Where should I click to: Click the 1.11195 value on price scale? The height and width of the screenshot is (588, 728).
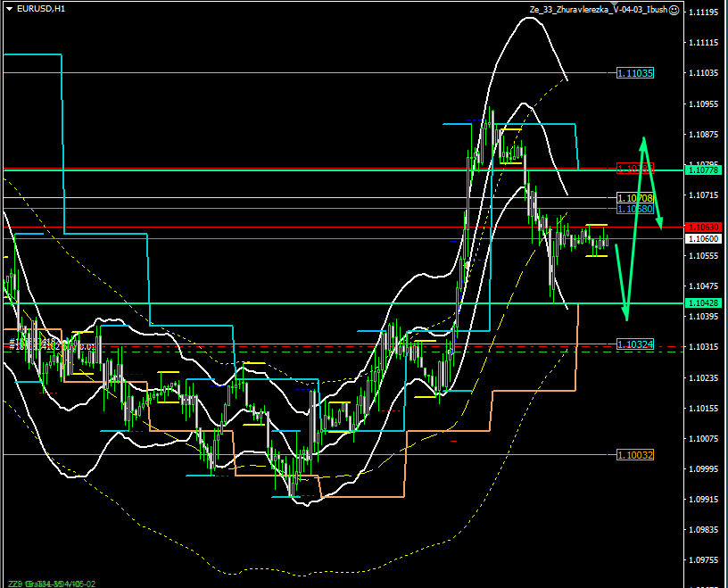click(x=703, y=12)
